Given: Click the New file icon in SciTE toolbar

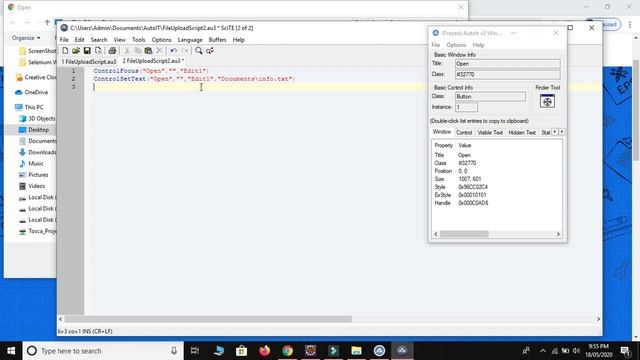Looking at the screenshot, I should 65,51.
